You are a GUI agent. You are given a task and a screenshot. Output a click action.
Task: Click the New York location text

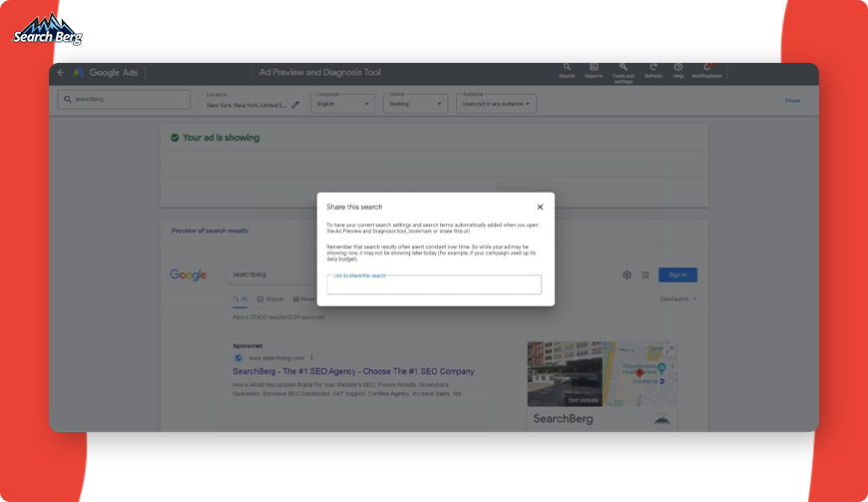pos(246,105)
